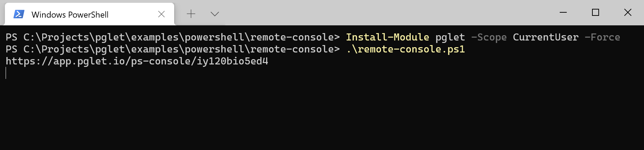Click the .\remote-console.ps1 command text
644x150 pixels.
pyautogui.click(x=406, y=49)
